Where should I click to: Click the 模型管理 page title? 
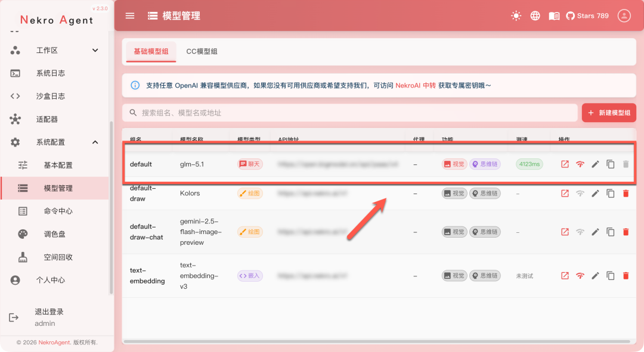(181, 15)
